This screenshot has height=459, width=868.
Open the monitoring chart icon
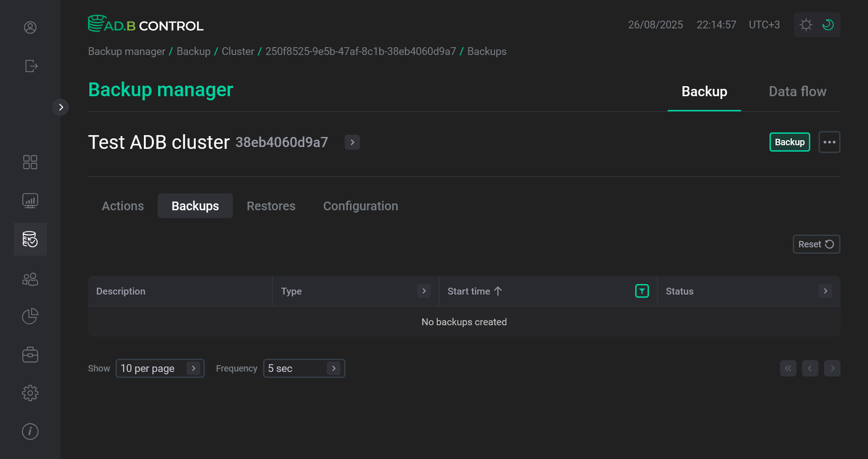pos(30,201)
